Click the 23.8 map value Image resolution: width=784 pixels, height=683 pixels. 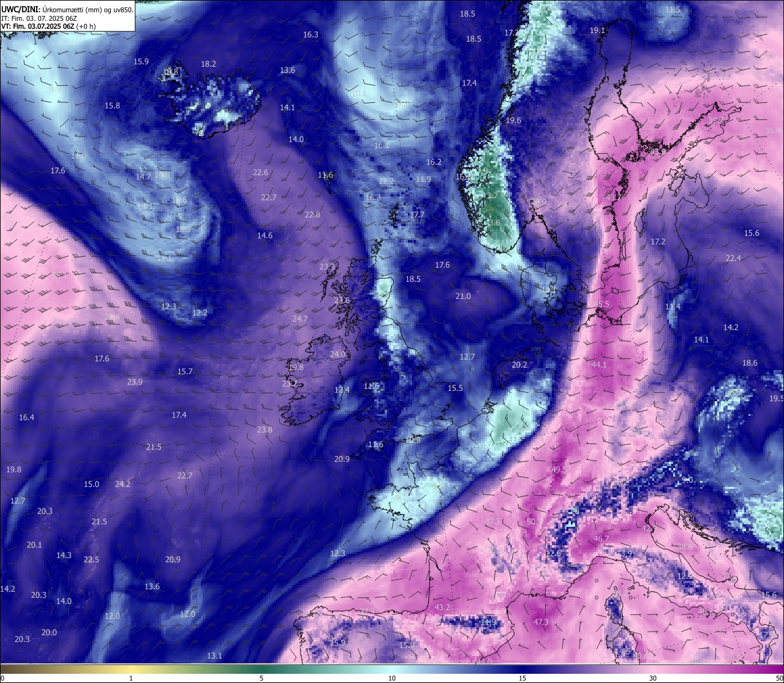click(265, 429)
